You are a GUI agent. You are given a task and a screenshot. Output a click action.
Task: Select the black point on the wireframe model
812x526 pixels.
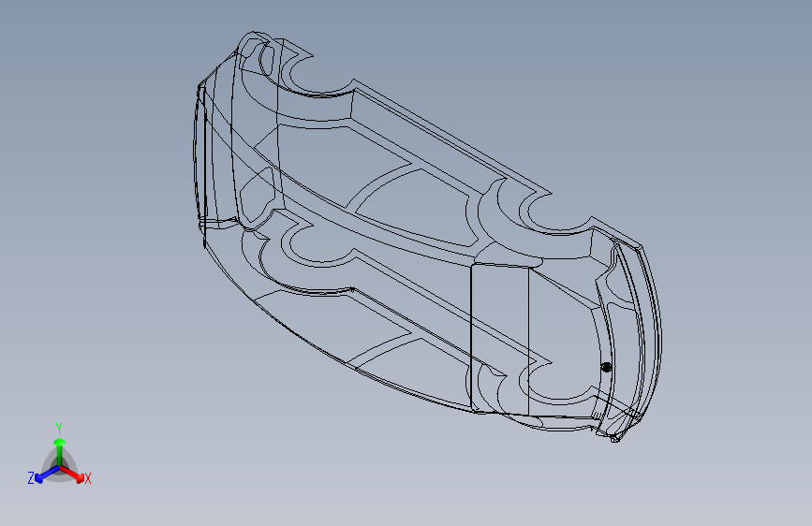(606, 367)
